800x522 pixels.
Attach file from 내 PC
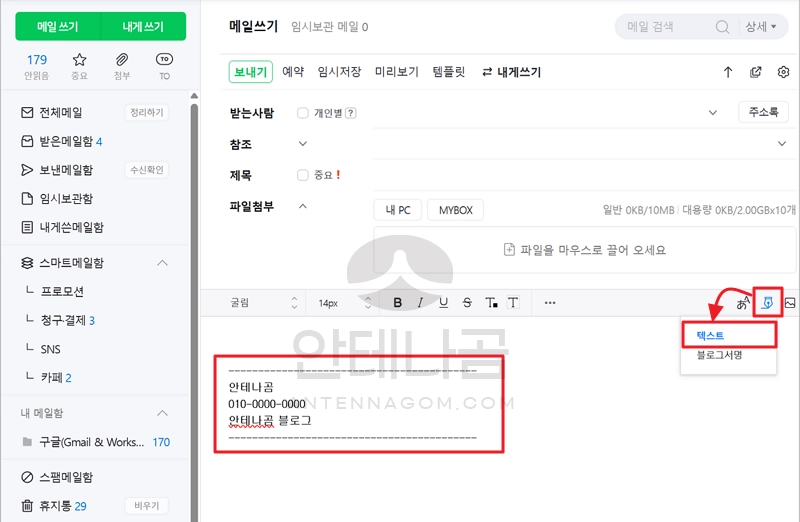coord(398,210)
